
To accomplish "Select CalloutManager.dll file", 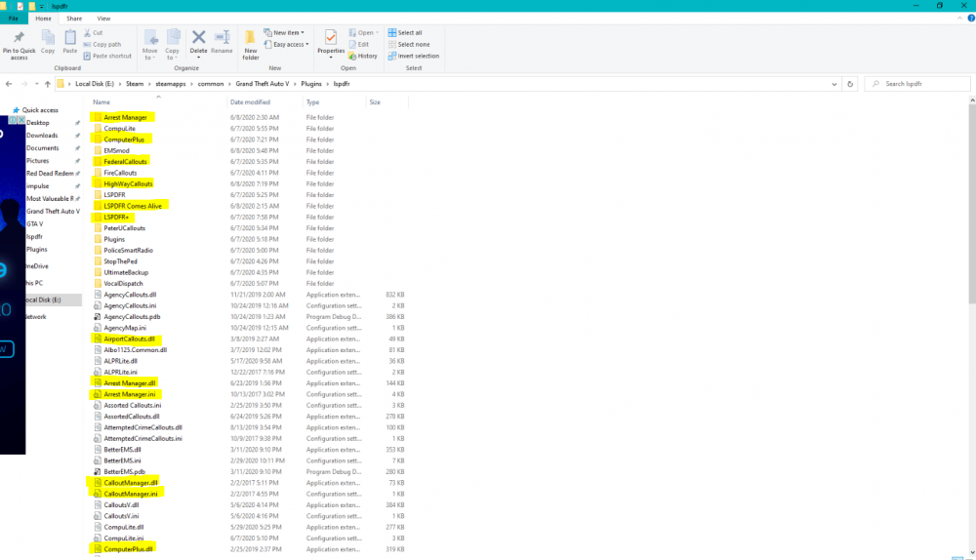I will [130, 483].
